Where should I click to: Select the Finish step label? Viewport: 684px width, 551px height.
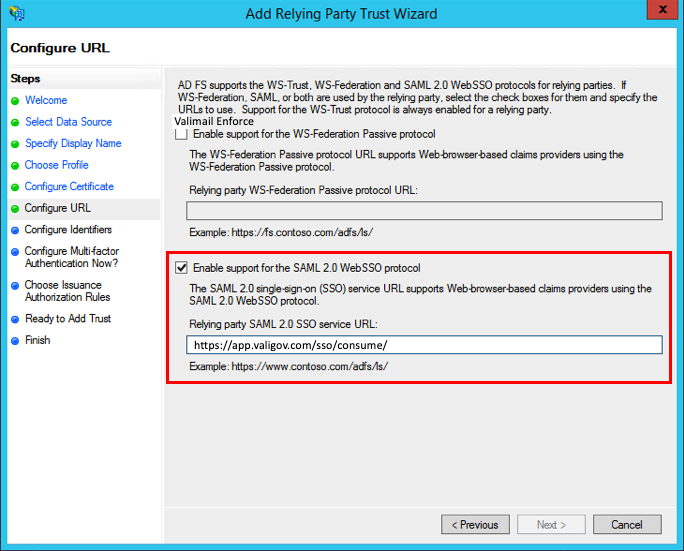(x=38, y=340)
